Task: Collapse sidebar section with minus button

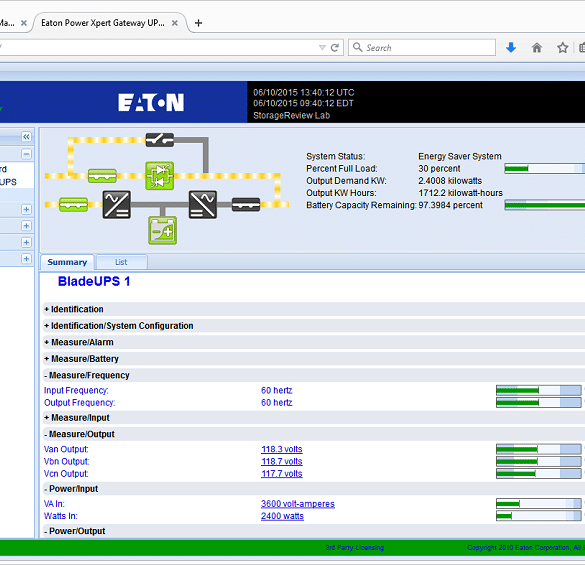Action: (26, 154)
